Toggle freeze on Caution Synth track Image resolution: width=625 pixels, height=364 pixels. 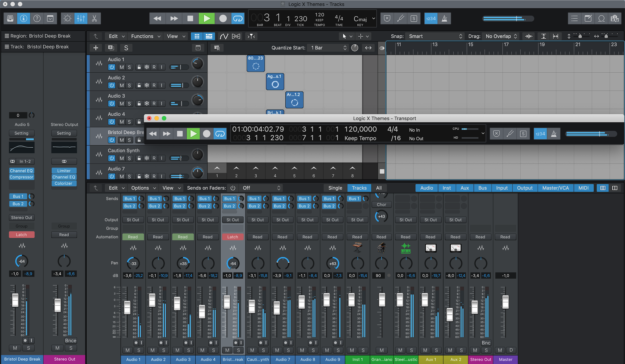(x=147, y=158)
